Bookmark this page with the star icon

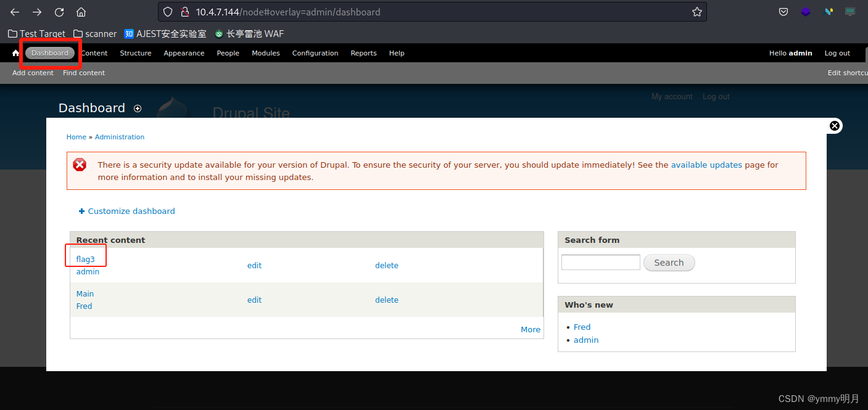696,12
